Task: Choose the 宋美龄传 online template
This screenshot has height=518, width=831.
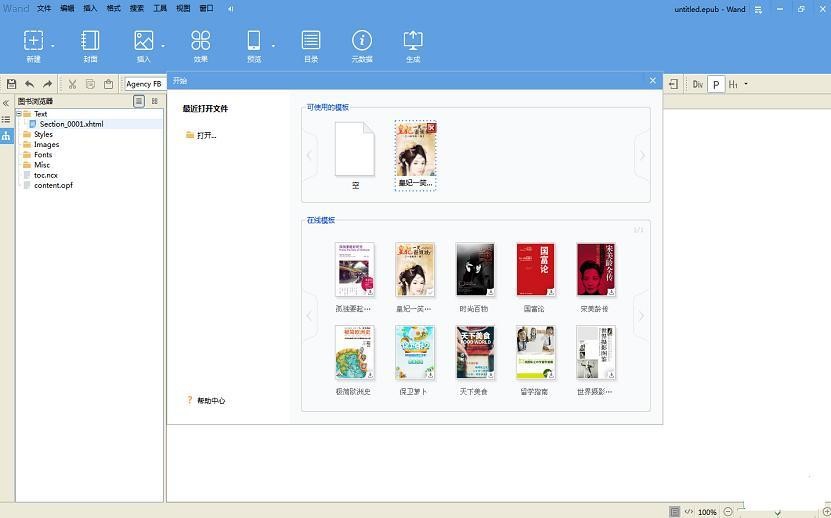Action: [x=596, y=277]
